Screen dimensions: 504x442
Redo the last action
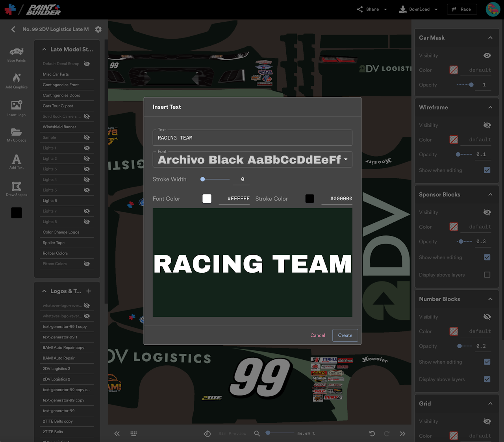(387, 433)
